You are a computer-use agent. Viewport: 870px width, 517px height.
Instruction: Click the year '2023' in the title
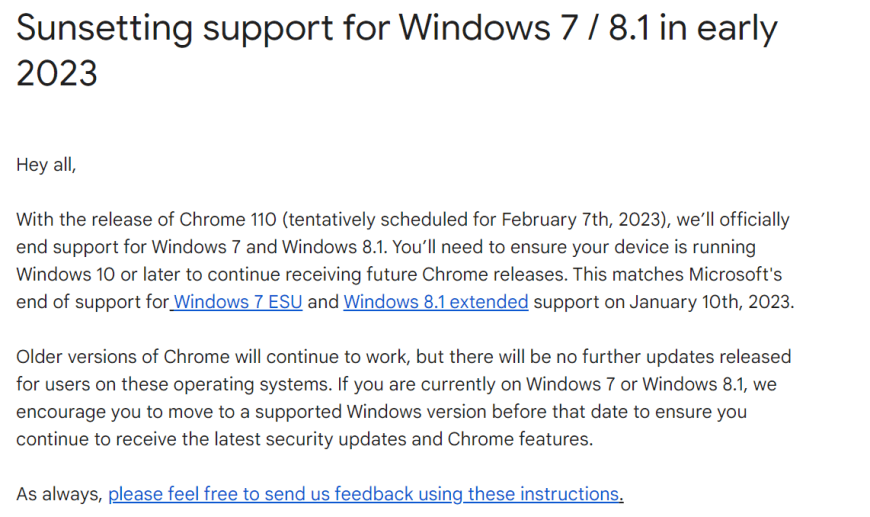[57, 73]
